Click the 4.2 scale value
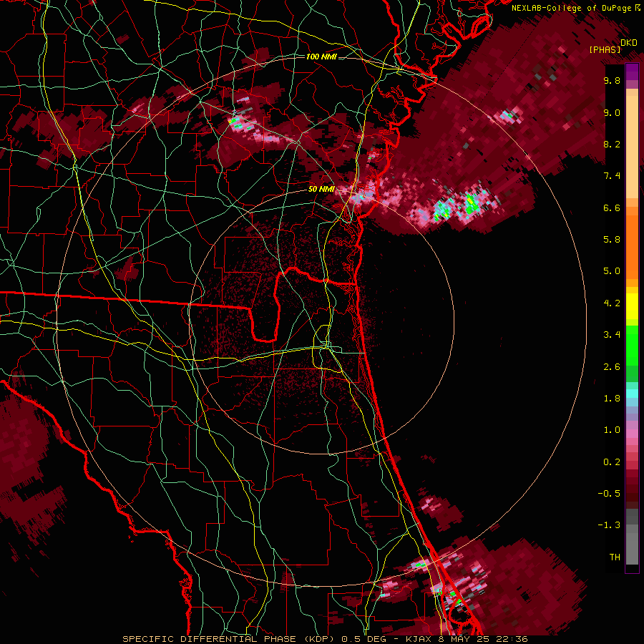The width and height of the screenshot is (644, 644). tap(612, 303)
